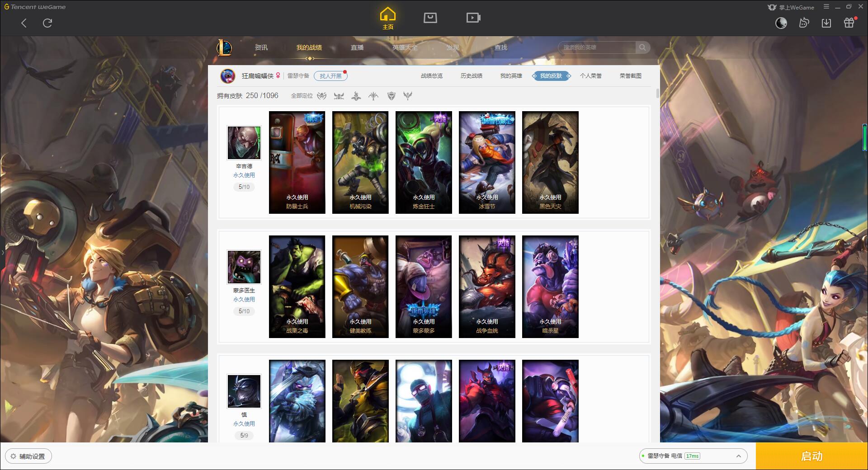This screenshot has height=470, width=868.
Task: Switch to 个人荣誉 sub-tab
Action: 591,76
